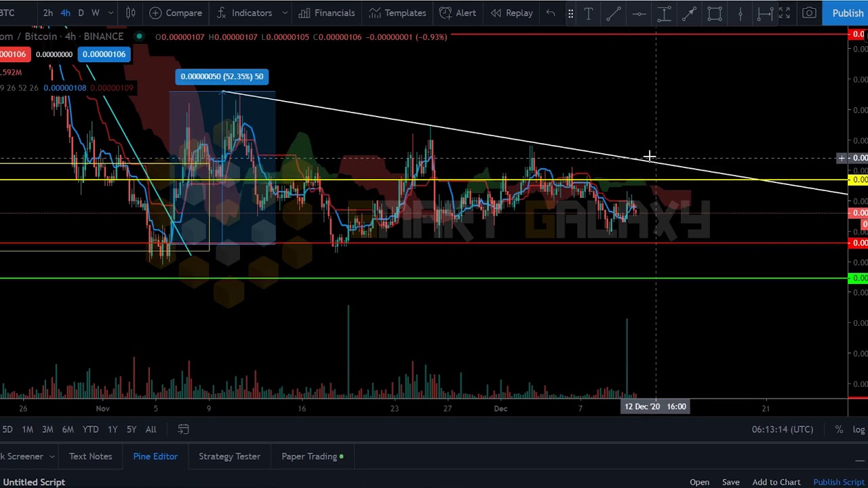Undo the last chart action
The width and height of the screenshot is (868, 488).
(x=551, y=13)
